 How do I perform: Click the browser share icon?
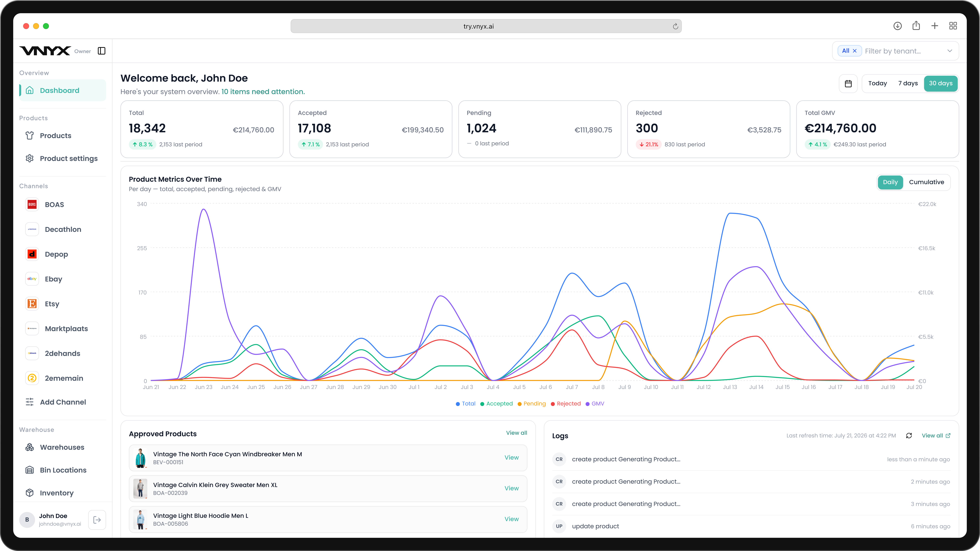click(916, 25)
